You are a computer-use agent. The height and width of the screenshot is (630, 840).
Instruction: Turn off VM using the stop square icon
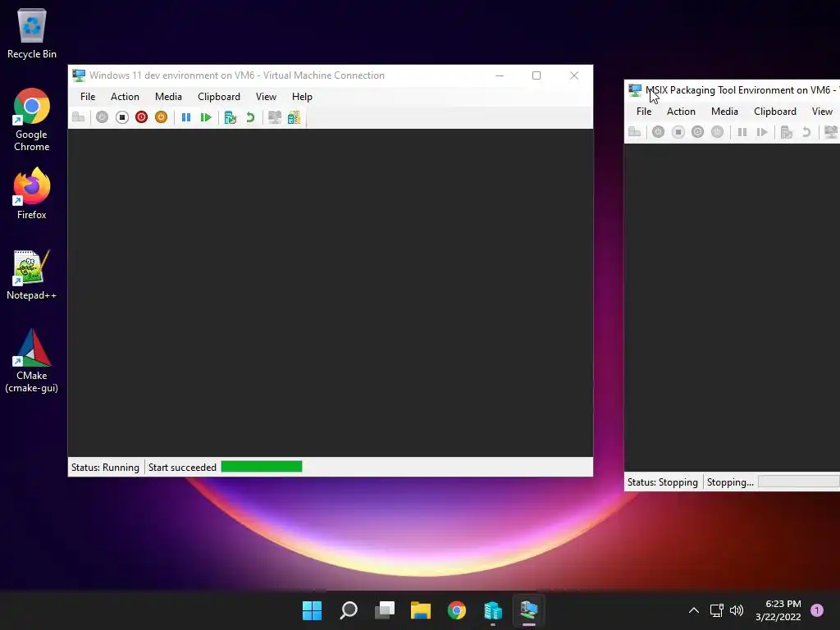point(122,117)
